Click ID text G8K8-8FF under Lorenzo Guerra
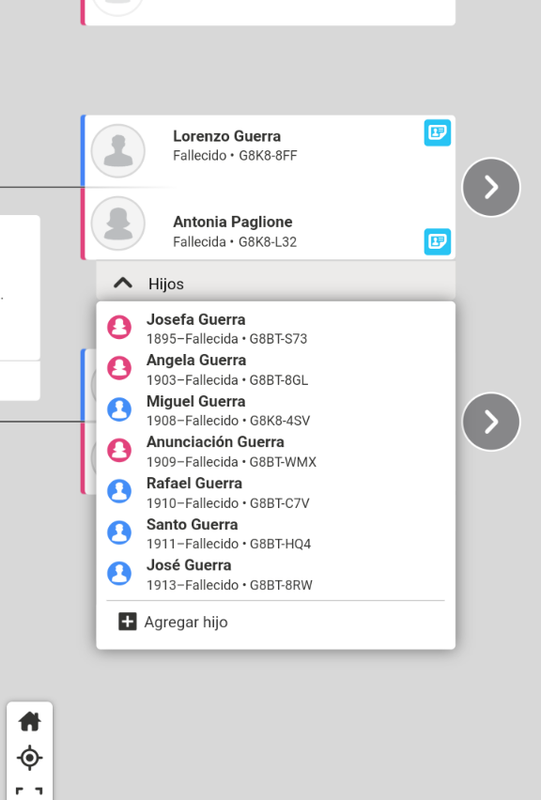This screenshot has height=800, width=541. click(268, 156)
